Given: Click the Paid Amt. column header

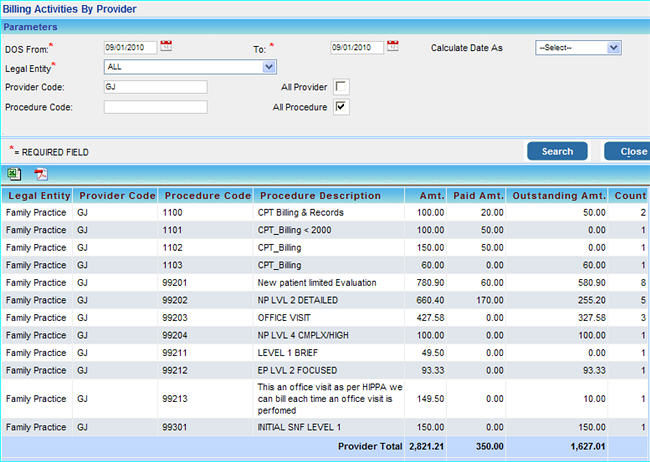Looking at the screenshot, I should coord(477,195).
